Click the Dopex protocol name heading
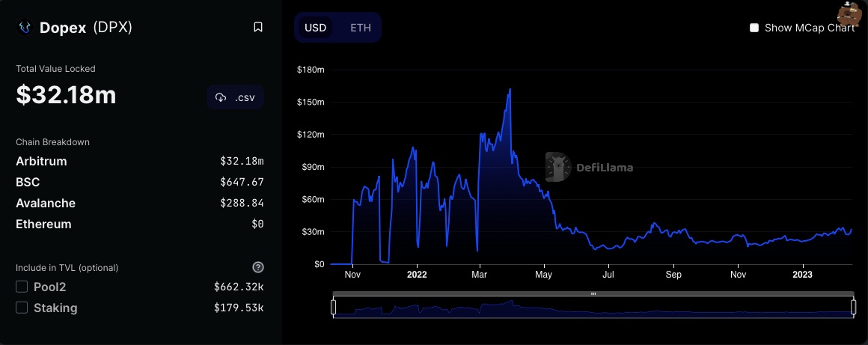Screen dimensions: 868x345 pos(63,28)
